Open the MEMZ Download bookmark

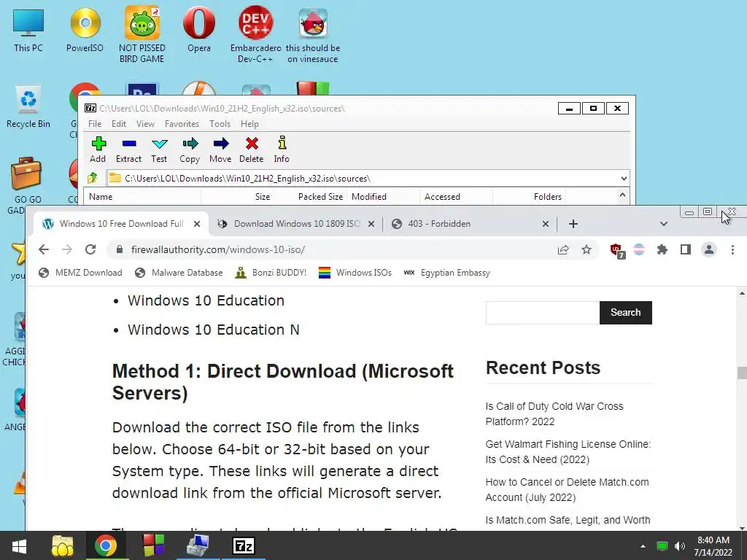click(x=80, y=273)
